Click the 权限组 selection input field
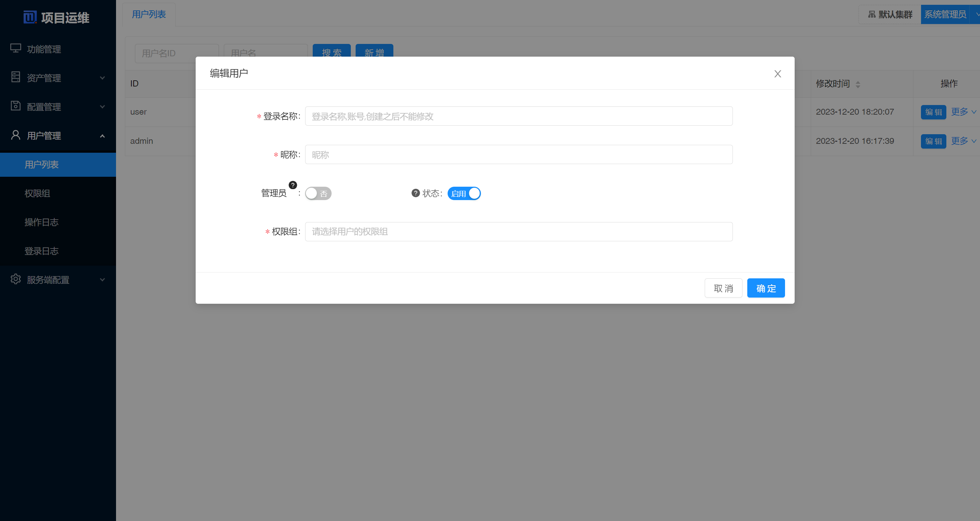 click(519, 231)
